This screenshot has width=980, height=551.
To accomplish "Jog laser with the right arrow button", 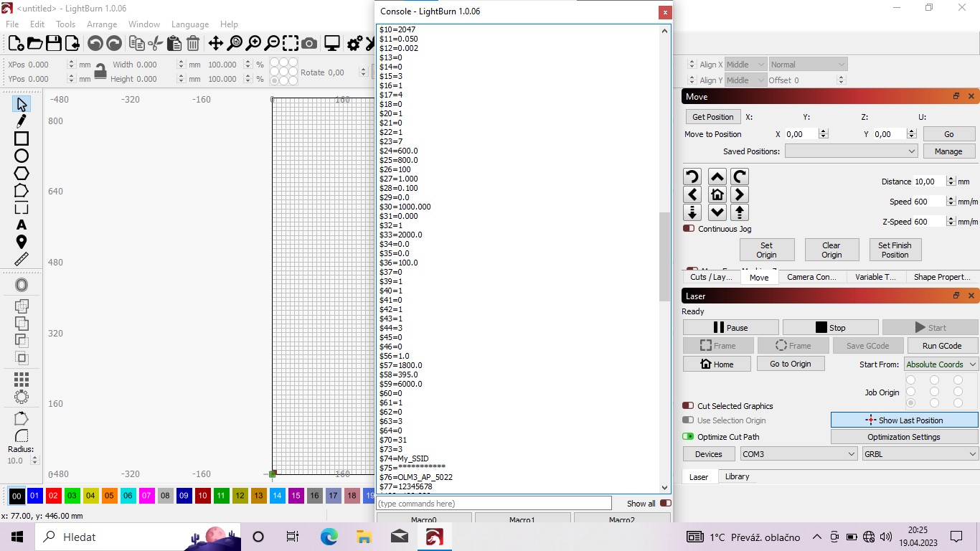I will pos(740,194).
